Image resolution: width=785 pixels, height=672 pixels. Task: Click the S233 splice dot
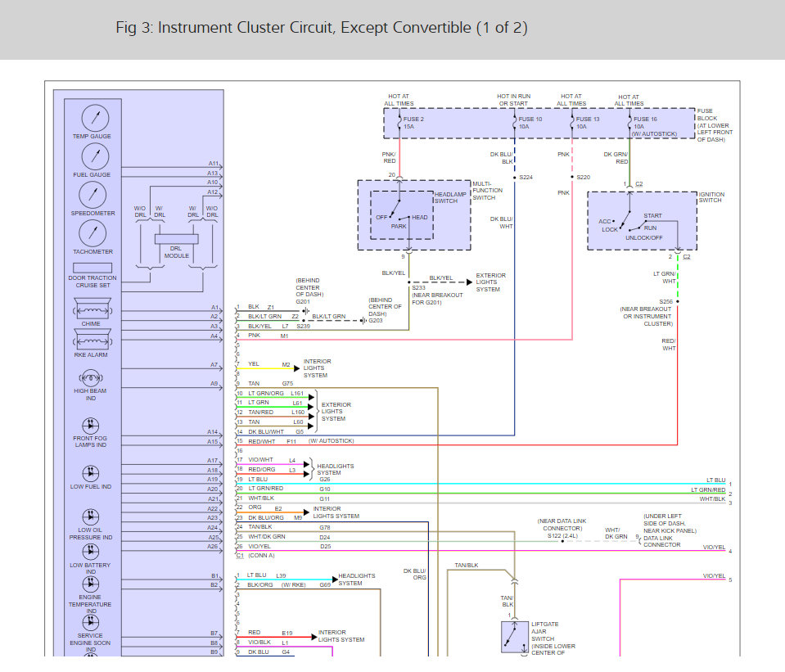(409, 282)
